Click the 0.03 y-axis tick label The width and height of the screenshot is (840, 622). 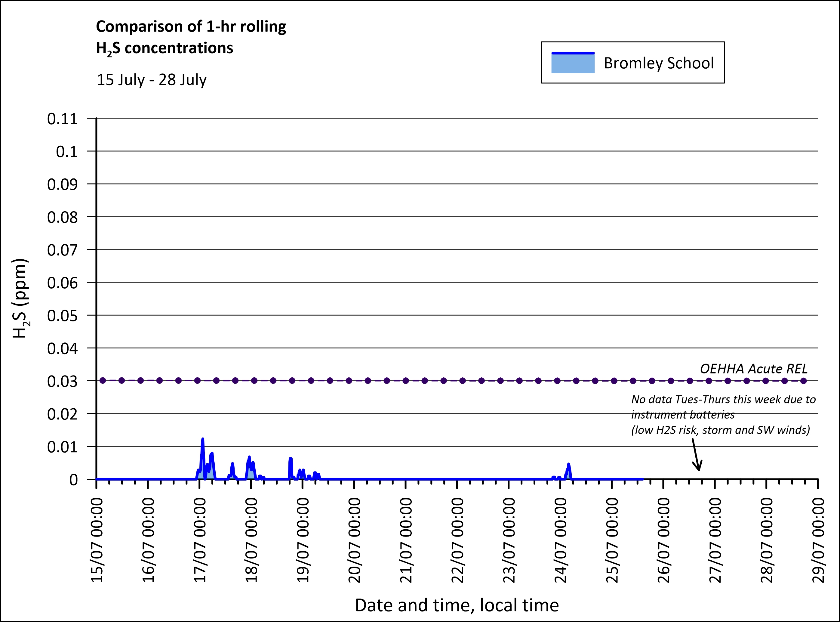pos(63,381)
